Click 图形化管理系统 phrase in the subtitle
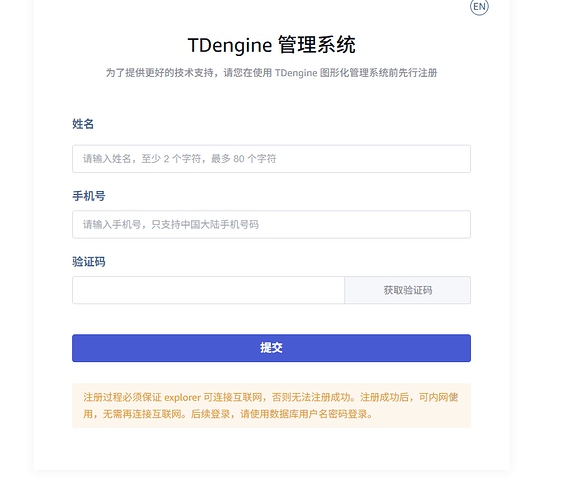The height and width of the screenshot is (500, 561). [354, 73]
